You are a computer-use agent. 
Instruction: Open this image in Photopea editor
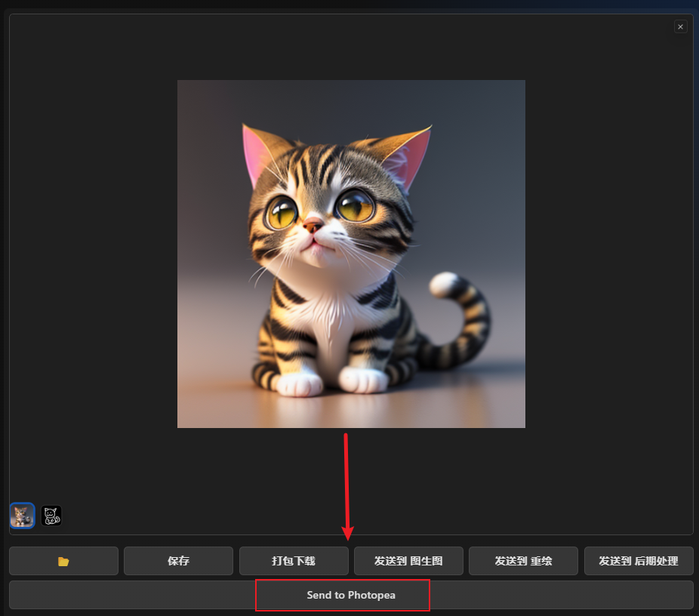tap(342, 595)
